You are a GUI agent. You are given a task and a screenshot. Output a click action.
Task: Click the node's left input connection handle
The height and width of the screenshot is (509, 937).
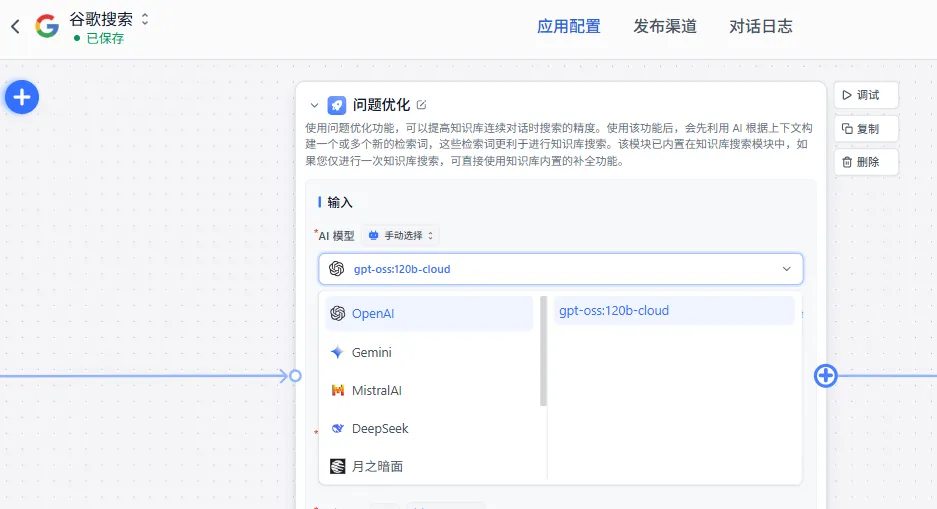(x=295, y=376)
